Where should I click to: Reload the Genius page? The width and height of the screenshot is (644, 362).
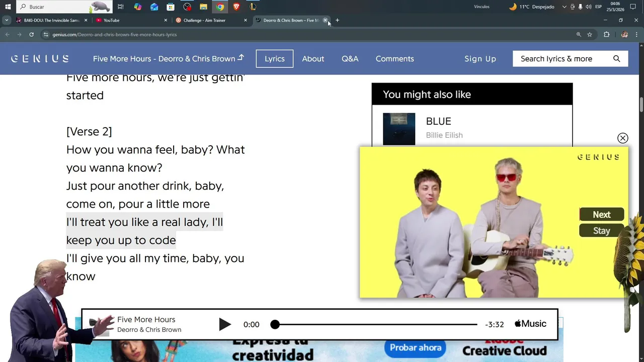[x=31, y=34]
